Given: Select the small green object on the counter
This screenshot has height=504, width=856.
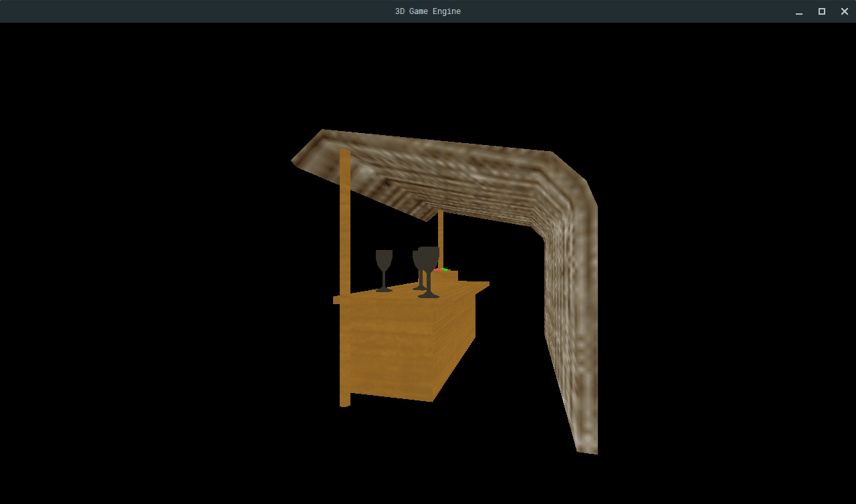Looking at the screenshot, I should tap(445, 269).
